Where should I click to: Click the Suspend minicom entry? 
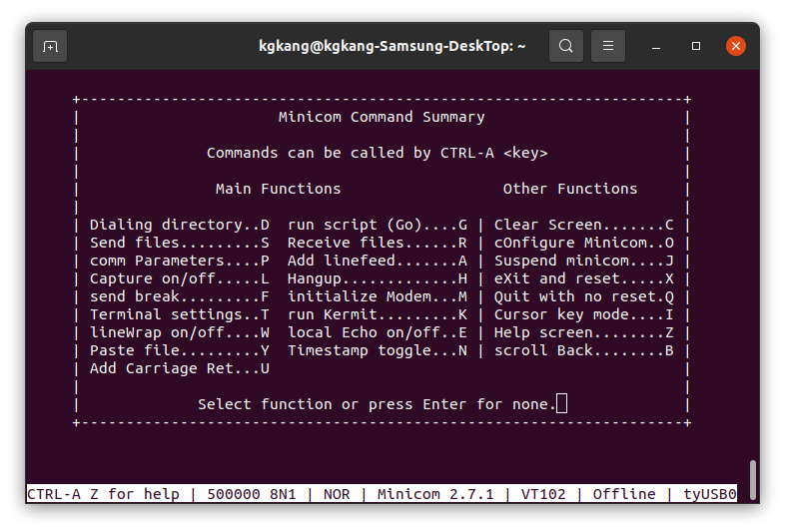(583, 261)
